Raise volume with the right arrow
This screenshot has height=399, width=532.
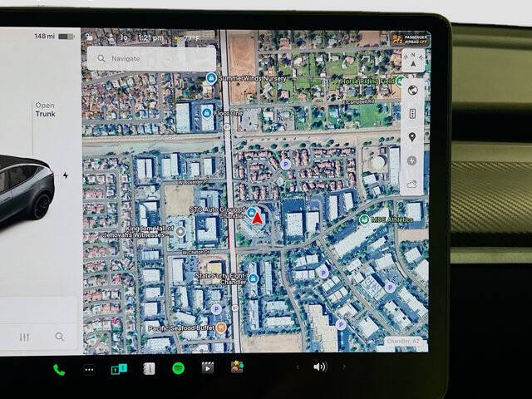coord(344,367)
